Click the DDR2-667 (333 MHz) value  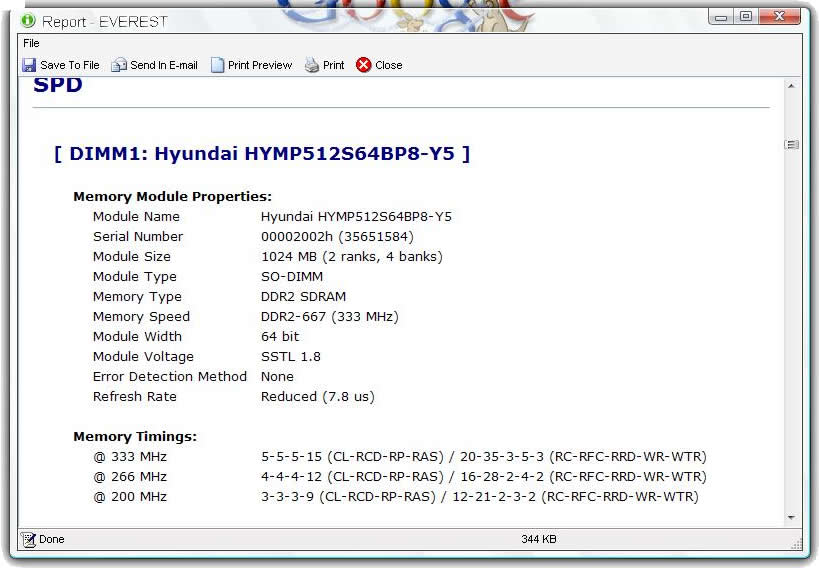pyautogui.click(x=330, y=317)
